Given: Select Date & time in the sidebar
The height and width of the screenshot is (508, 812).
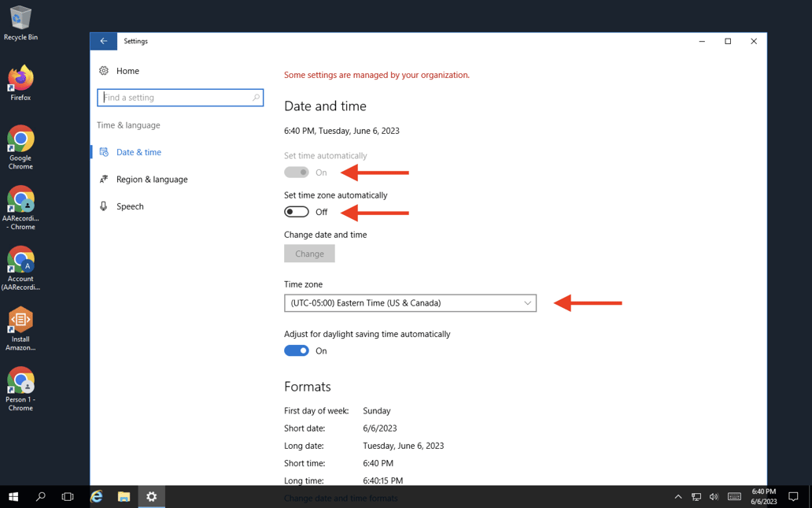Looking at the screenshot, I should click(x=138, y=152).
